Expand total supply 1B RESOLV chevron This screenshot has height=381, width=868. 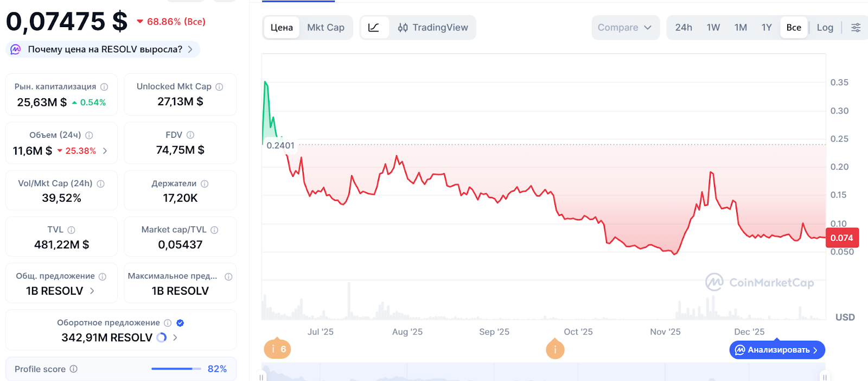click(92, 291)
